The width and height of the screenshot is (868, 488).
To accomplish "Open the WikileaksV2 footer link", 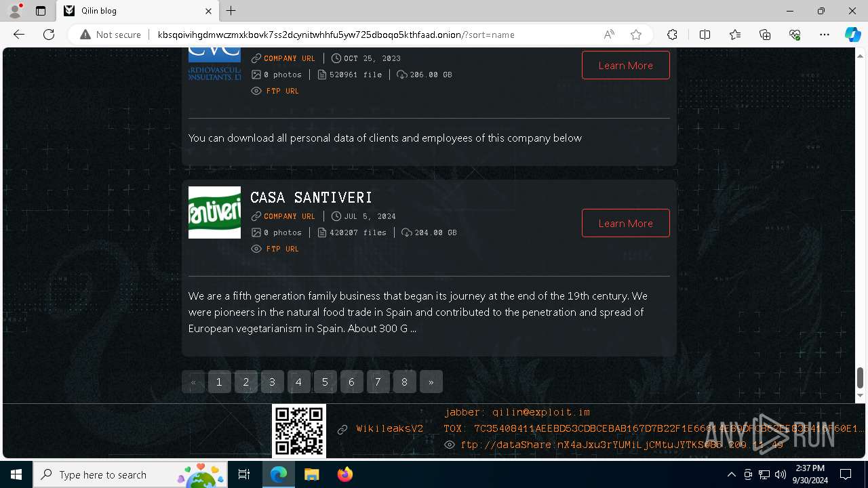I will (390, 429).
